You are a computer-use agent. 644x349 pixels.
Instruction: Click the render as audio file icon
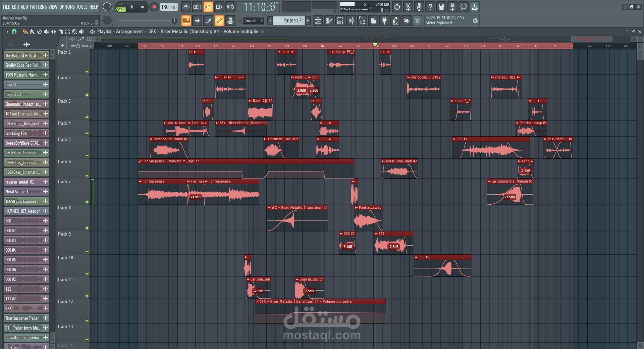452,7
